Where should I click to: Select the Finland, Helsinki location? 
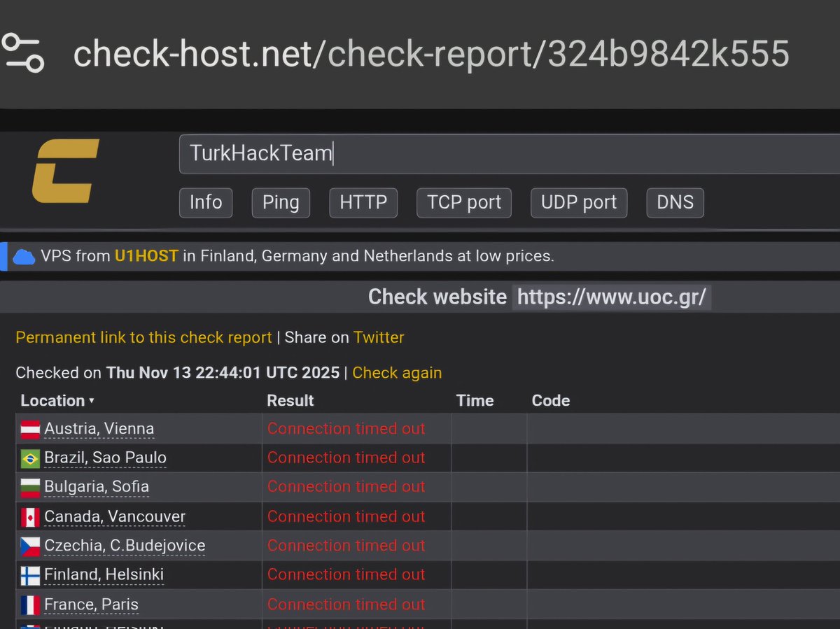104,575
